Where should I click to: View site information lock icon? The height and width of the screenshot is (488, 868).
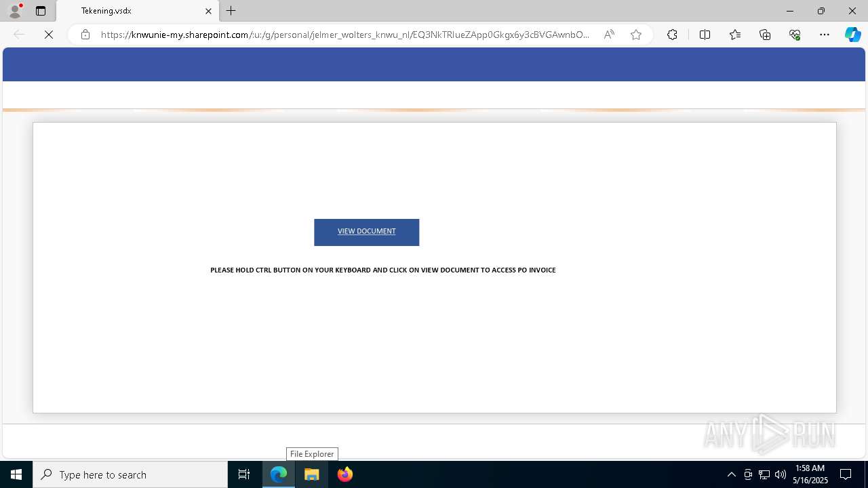[x=85, y=35]
